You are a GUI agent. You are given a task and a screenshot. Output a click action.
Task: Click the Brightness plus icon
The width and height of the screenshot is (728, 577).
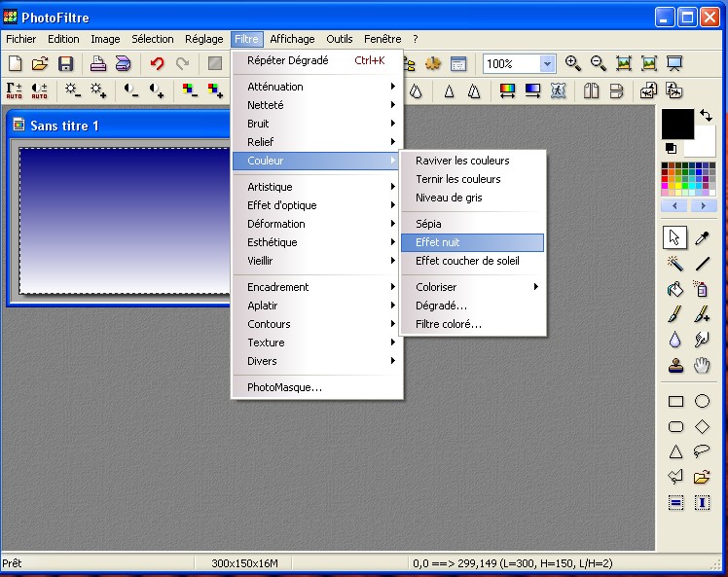(98, 90)
